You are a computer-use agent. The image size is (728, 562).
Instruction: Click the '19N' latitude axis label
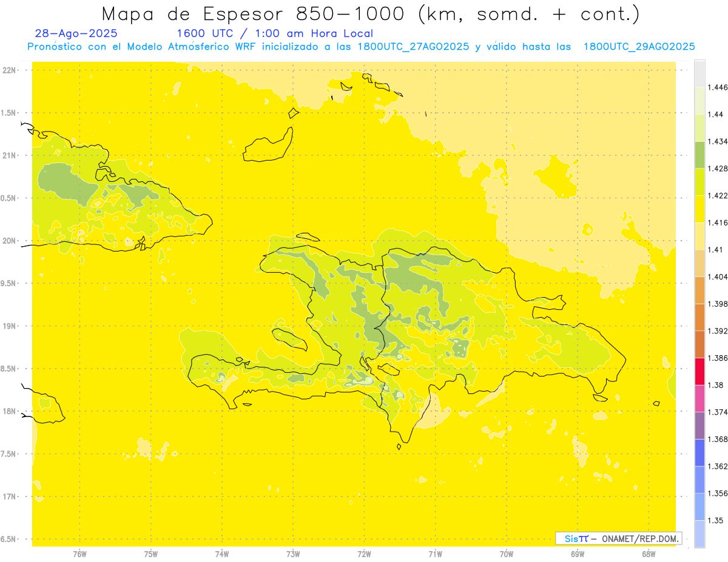click(10, 326)
